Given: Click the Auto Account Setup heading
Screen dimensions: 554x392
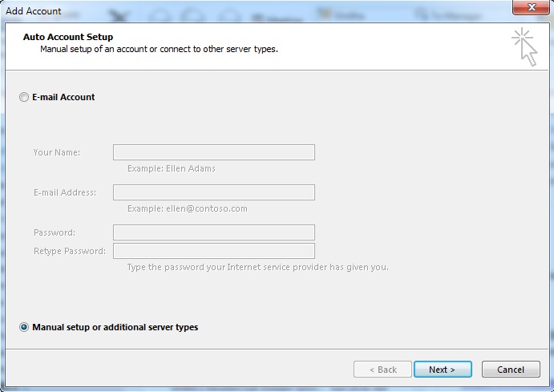Looking at the screenshot, I should [68, 37].
